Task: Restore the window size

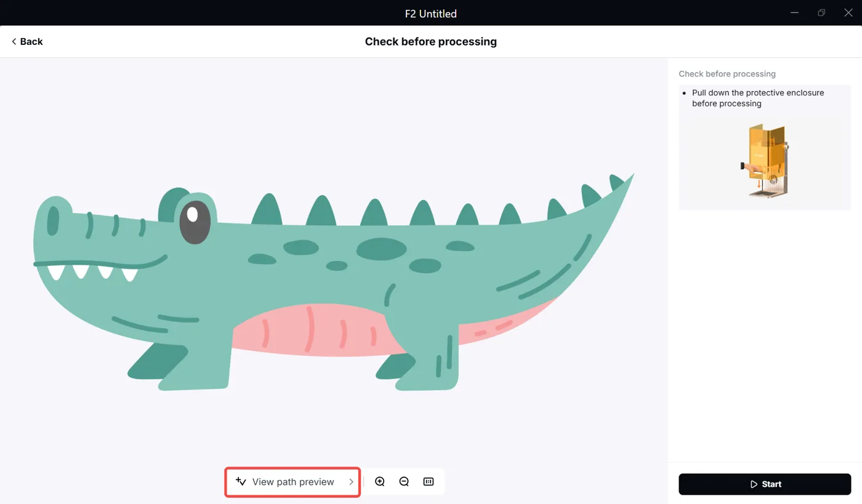Action: (x=821, y=13)
